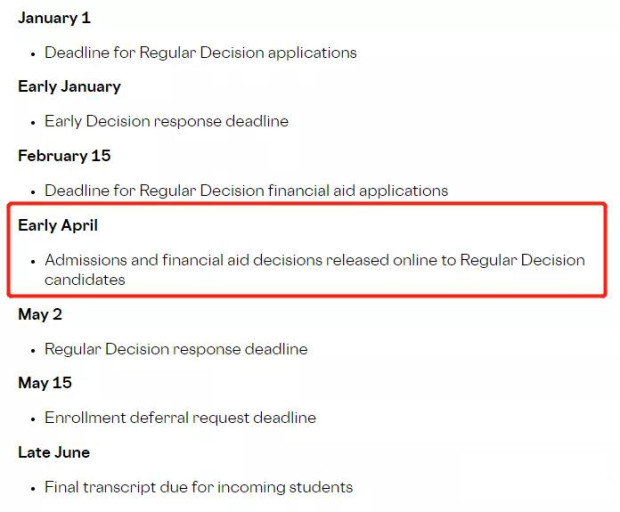Click the word candidates in Early April item
Viewport: 620px width, 512px height.
point(85,280)
